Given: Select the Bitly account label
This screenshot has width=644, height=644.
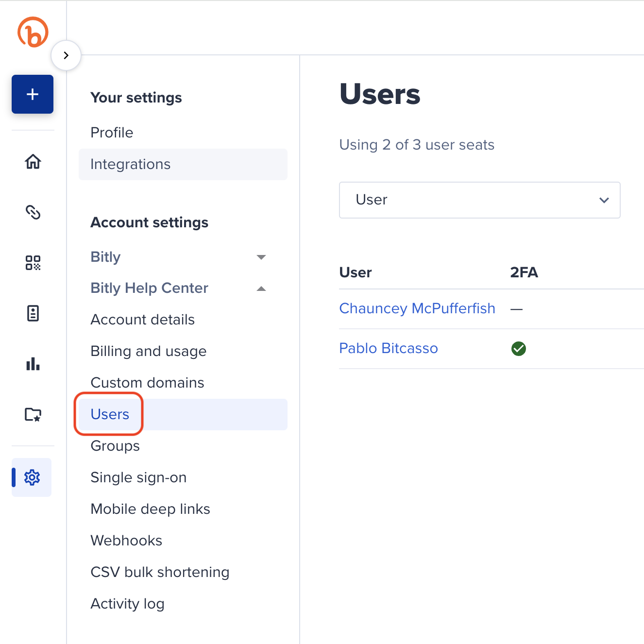Looking at the screenshot, I should click(105, 257).
